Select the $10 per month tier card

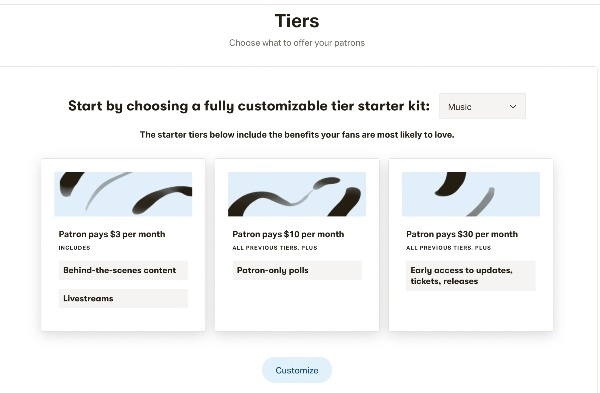pos(297,245)
